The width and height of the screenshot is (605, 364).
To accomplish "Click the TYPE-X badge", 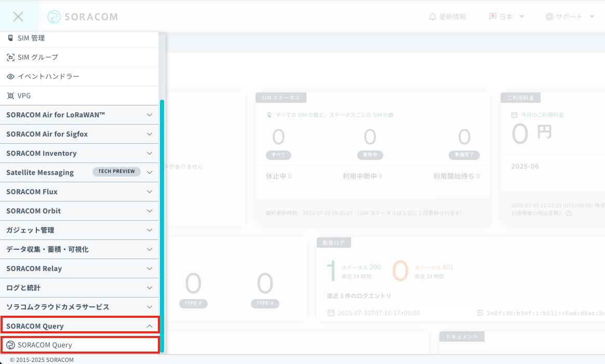I will click(265, 303).
